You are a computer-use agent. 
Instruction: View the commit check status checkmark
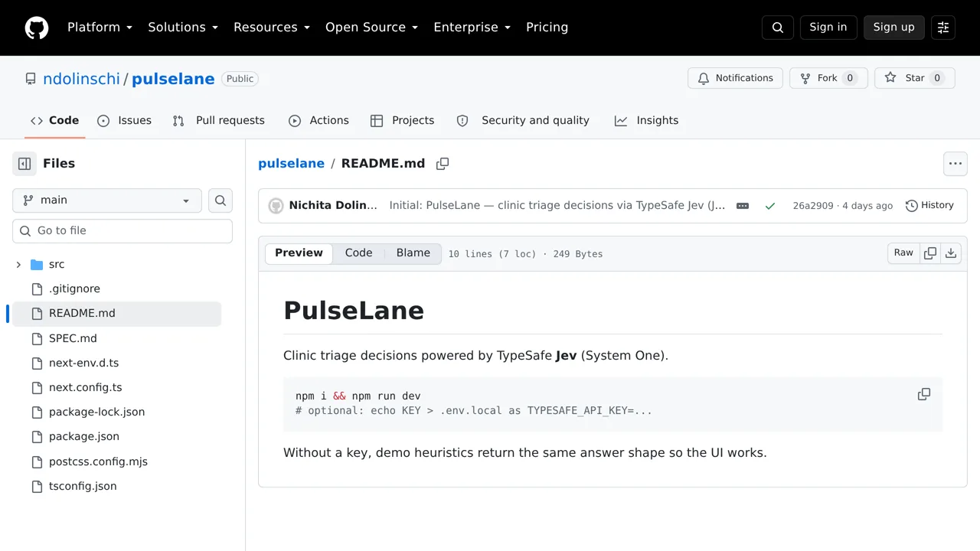pos(770,206)
